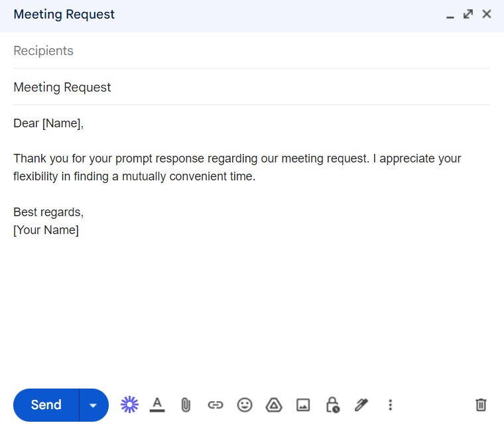Open the emoji picker smiley icon
The height and width of the screenshot is (431, 504).
click(245, 405)
